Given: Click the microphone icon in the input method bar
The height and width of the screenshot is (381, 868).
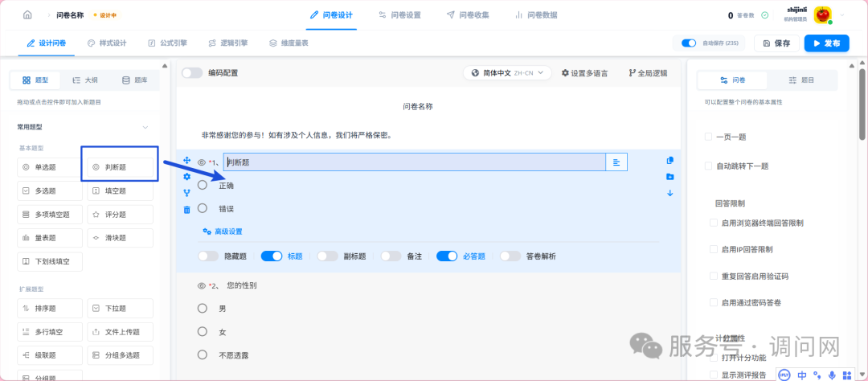Looking at the screenshot, I should pos(832,375).
